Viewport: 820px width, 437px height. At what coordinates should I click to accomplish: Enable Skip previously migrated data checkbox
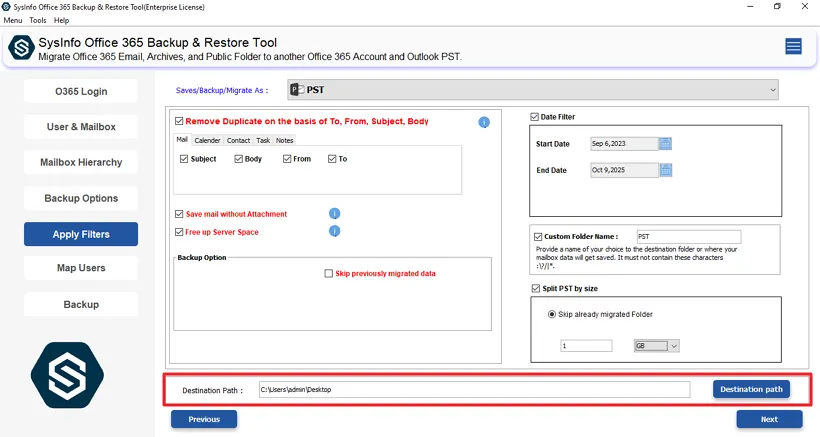pos(329,273)
